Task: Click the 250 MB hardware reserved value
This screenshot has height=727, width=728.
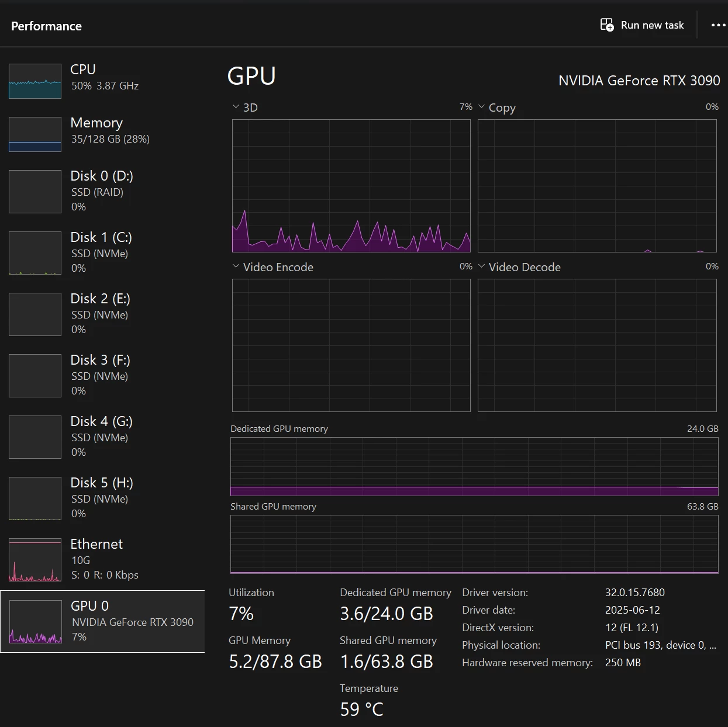Action: coord(623,663)
